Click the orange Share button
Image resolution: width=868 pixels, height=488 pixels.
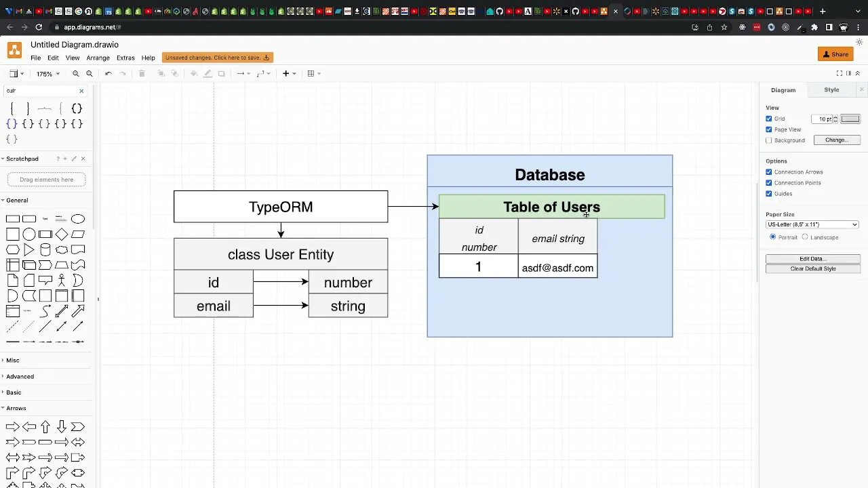(x=835, y=54)
